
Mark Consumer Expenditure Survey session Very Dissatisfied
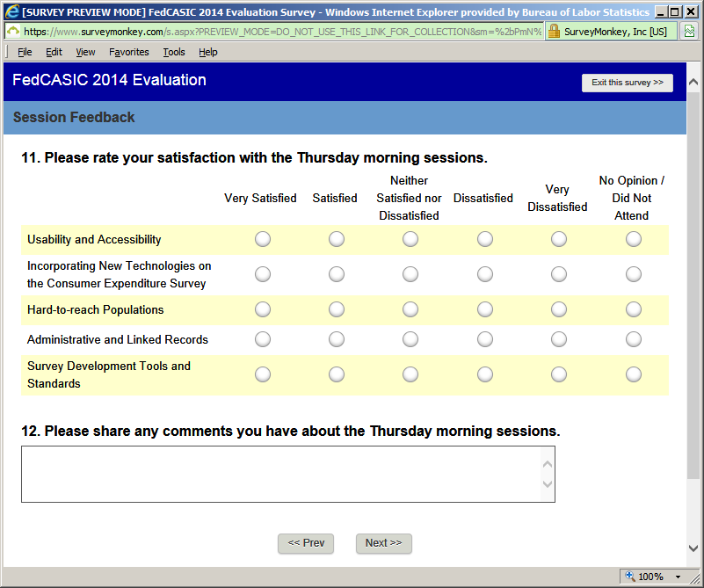tap(558, 274)
